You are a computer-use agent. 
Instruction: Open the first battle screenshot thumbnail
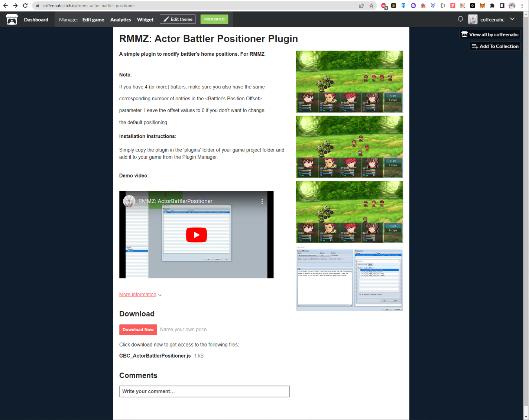tap(349, 82)
